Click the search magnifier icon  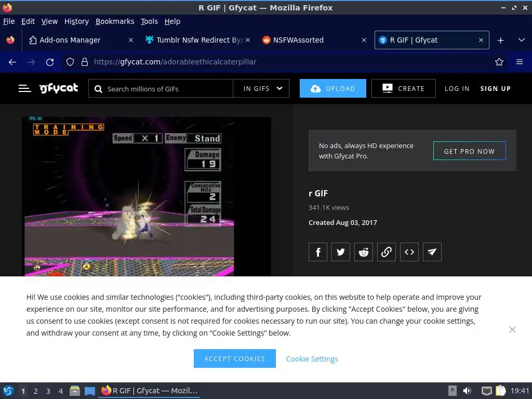click(x=98, y=89)
